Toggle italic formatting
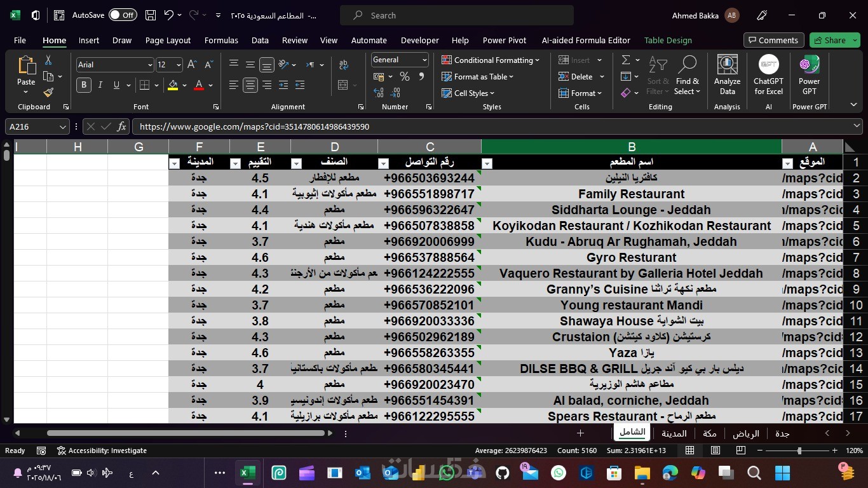 click(x=100, y=85)
